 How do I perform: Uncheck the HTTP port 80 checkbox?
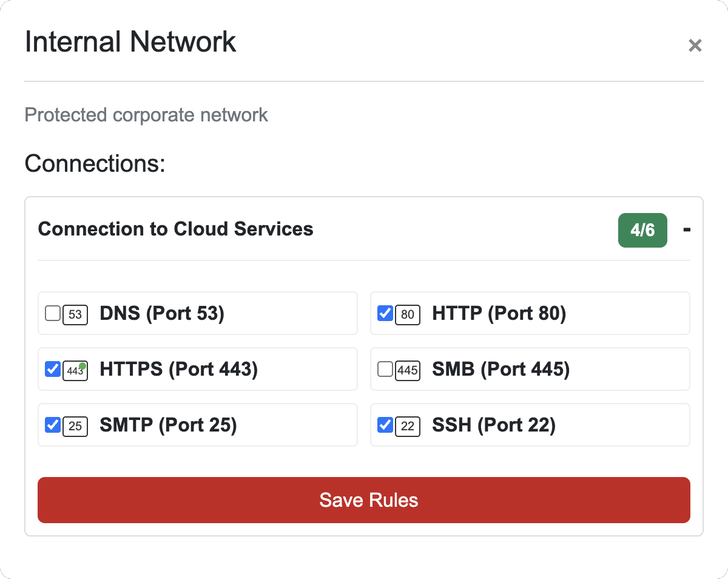coord(385,313)
